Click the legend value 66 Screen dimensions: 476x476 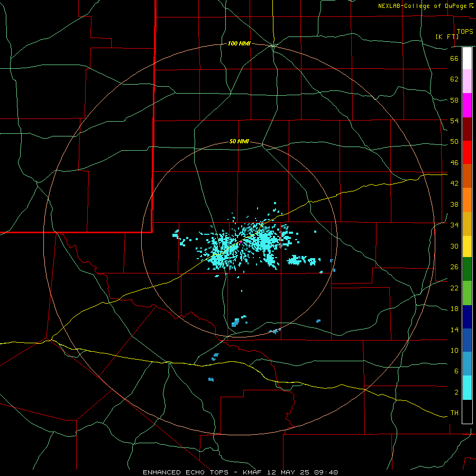[454, 58]
